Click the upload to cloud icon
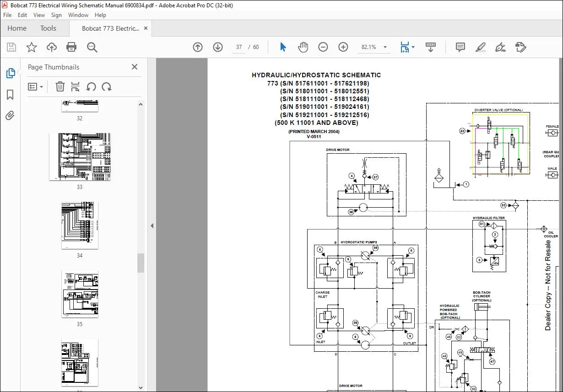 tap(52, 47)
